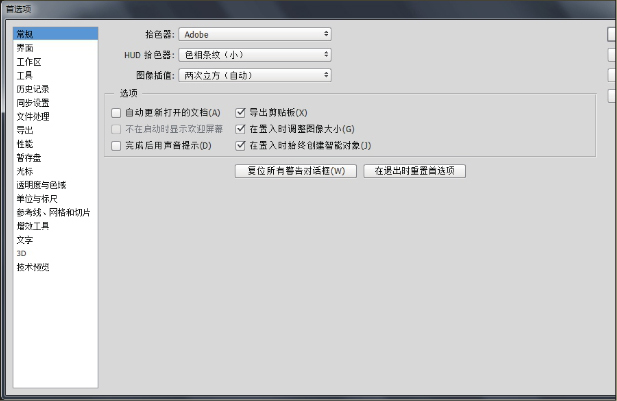Open the 图像插值 dropdown
The height and width of the screenshot is (401, 617).
255,74
